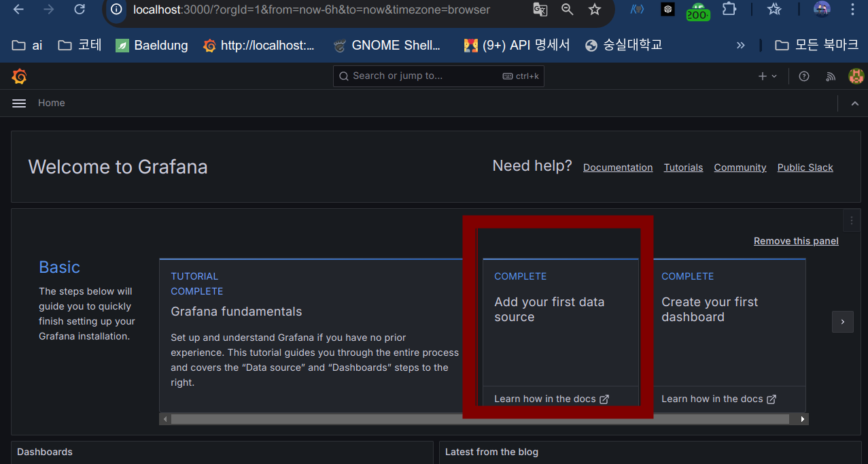Click Remove this panel link
Screen dimensions: 868x464
796,241
